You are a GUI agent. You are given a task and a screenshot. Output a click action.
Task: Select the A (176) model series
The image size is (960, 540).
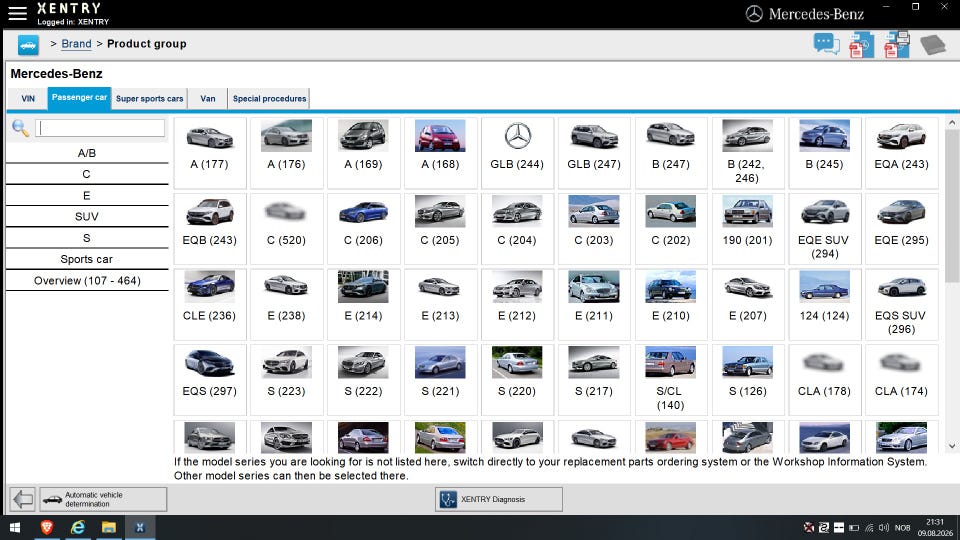click(x=287, y=153)
